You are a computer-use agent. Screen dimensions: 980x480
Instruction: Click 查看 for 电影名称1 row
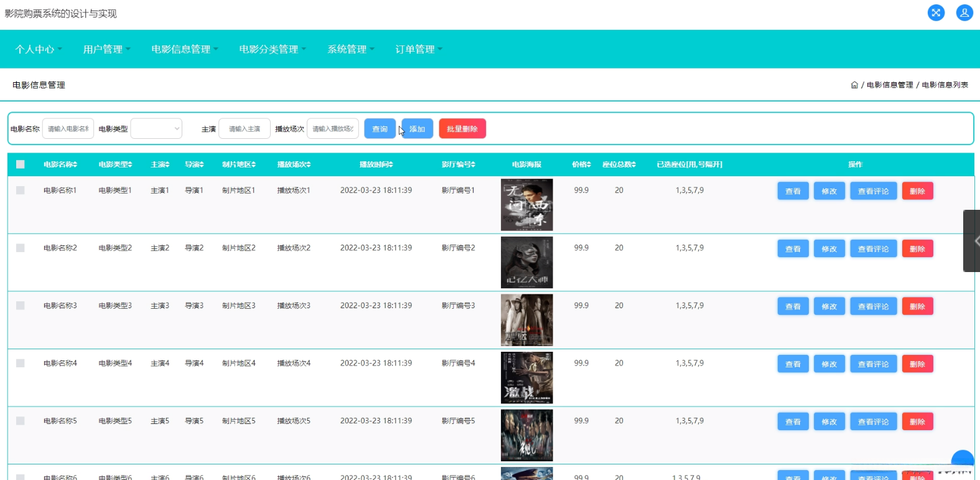pos(793,191)
